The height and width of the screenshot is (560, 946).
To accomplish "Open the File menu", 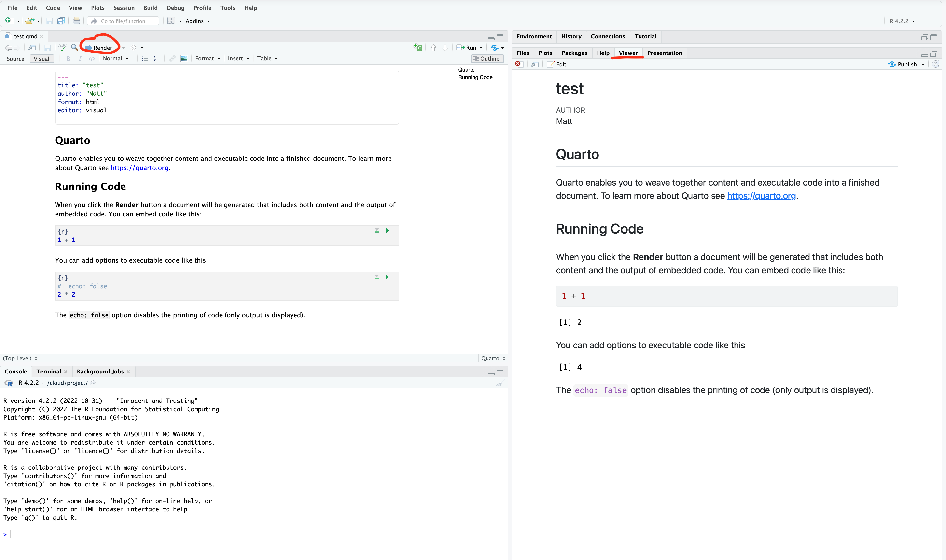I will pos(13,8).
